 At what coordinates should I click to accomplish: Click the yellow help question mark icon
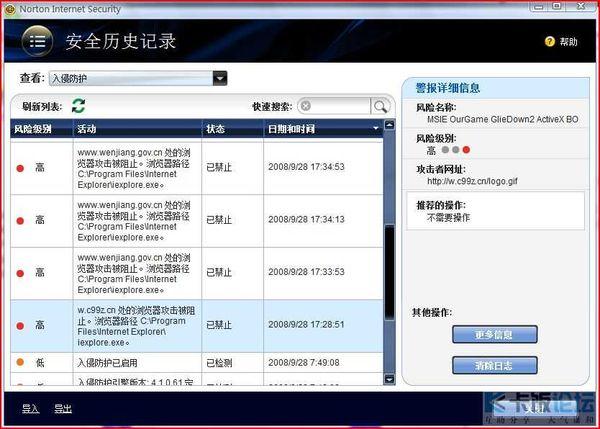click(x=549, y=41)
